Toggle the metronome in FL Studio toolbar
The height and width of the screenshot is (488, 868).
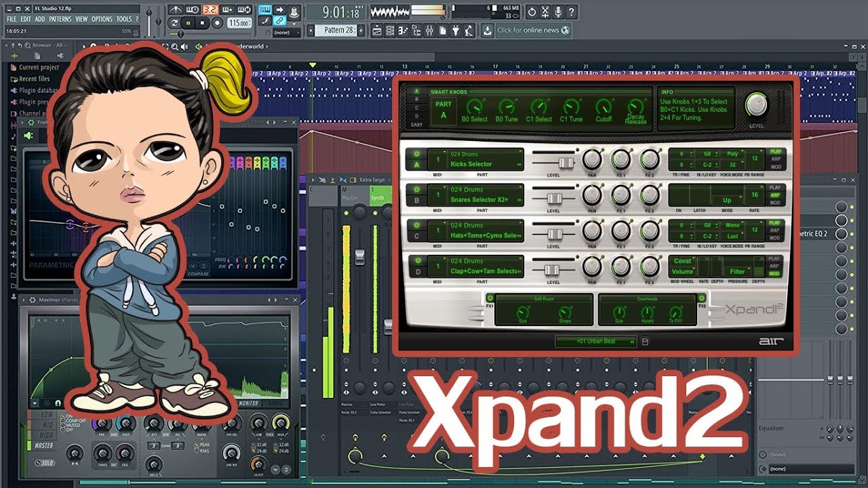click(x=176, y=10)
